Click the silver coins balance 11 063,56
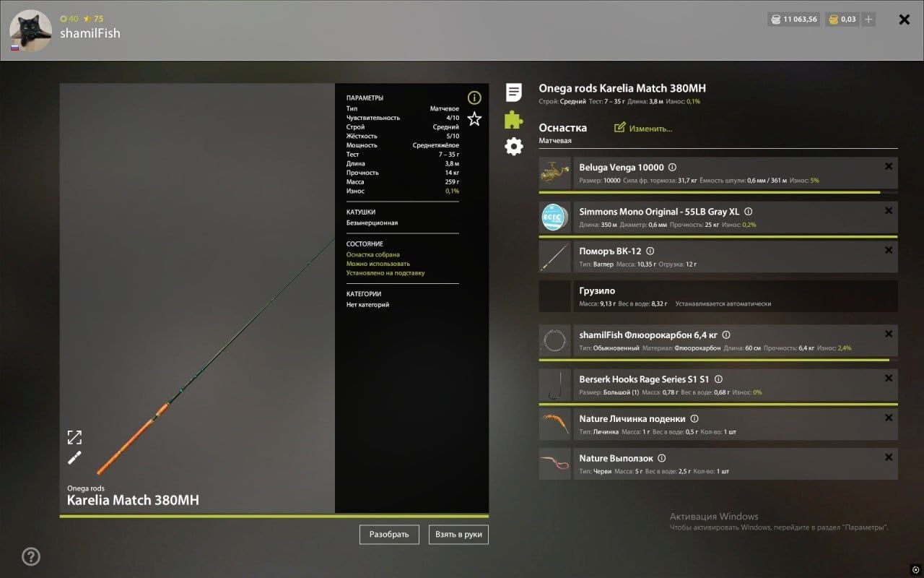Image resolution: width=924 pixels, height=578 pixels. (793, 20)
